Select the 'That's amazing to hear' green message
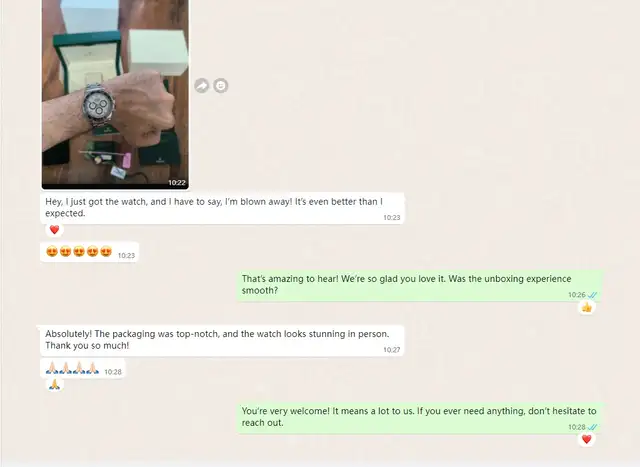Screen dimensions: 640x467 pos(419,285)
